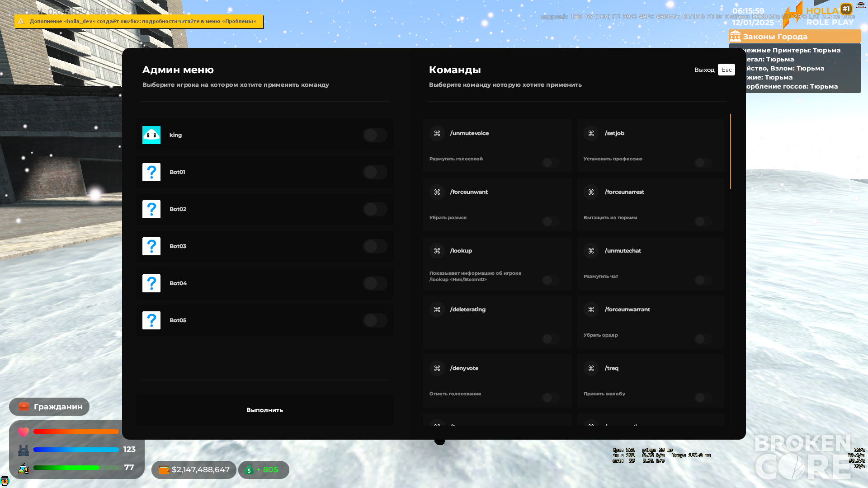Click the Esc exit button
Image resolution: width=868 pixels, height=488 pixels.
(x=726, y=70)
